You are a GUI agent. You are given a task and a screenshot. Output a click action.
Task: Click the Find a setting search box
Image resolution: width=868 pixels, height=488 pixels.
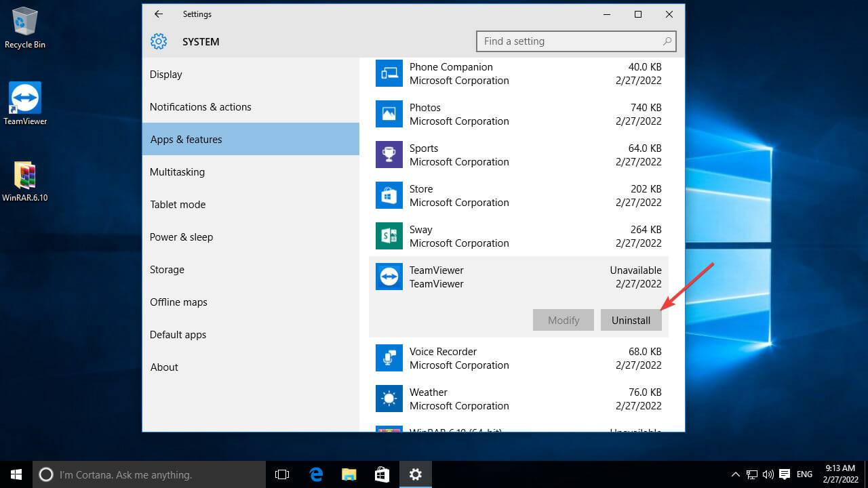pos(576,41)
